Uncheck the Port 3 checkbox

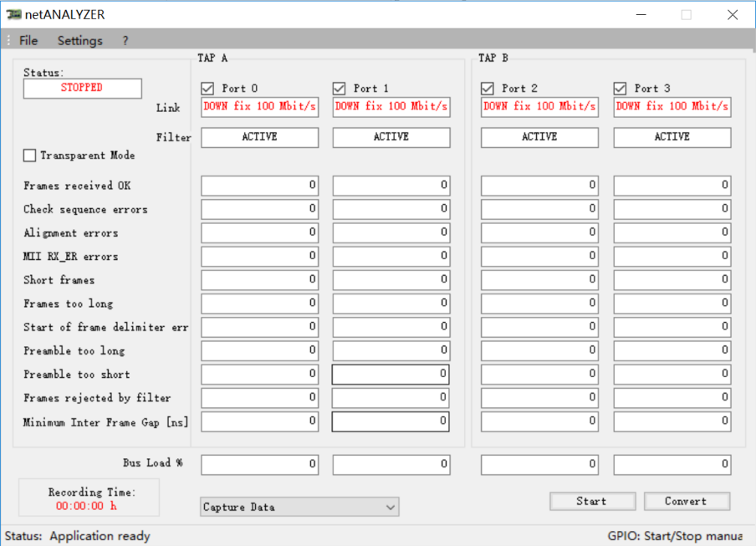pos(620,88)
